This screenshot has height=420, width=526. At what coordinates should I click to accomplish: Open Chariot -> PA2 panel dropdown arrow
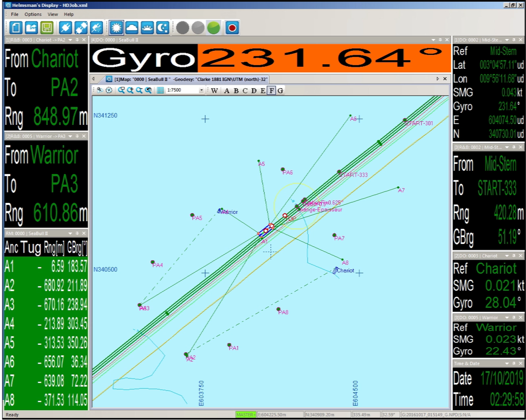[x=70, y=40]
